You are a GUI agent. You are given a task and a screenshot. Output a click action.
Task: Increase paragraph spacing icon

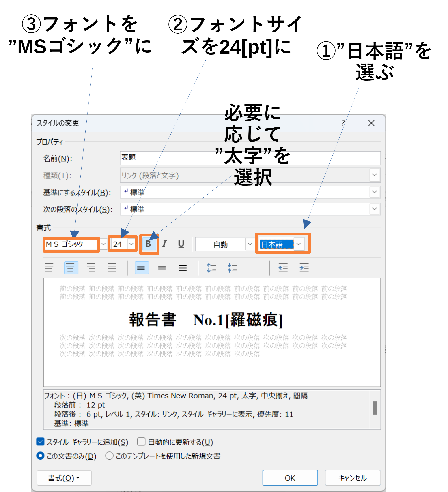tap(212, 268)
